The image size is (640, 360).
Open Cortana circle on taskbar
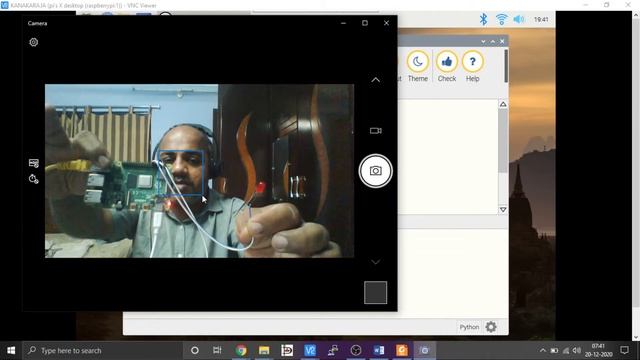(195, 350)
